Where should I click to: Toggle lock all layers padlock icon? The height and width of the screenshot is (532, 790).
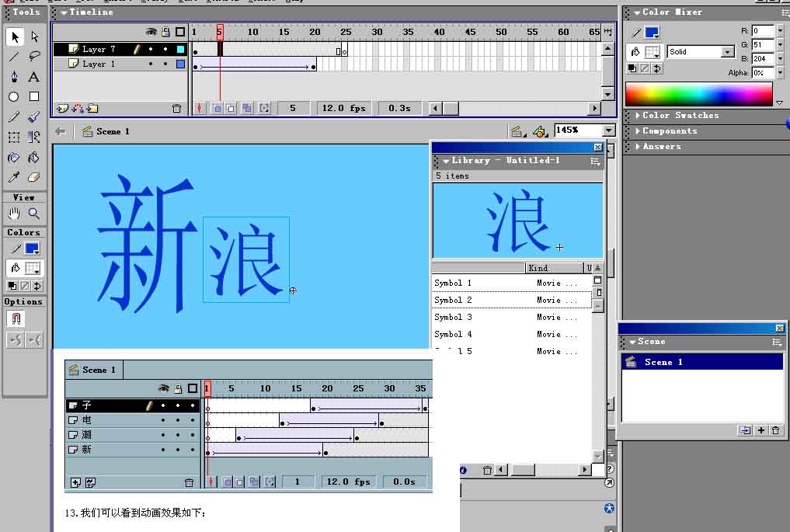(165, 32)
